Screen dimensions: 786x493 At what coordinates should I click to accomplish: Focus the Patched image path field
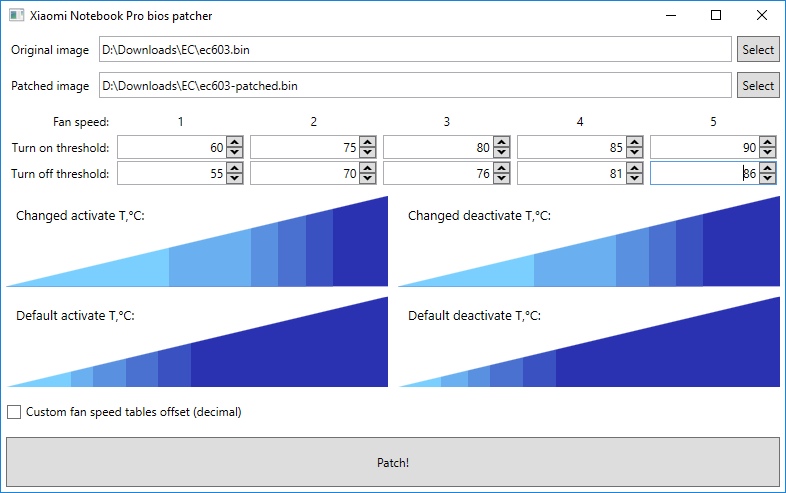click(x=415, y=85)
